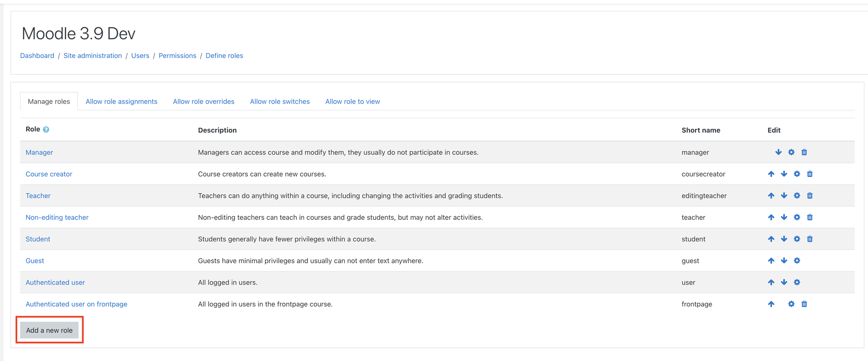Move the Manager role down

778,152
